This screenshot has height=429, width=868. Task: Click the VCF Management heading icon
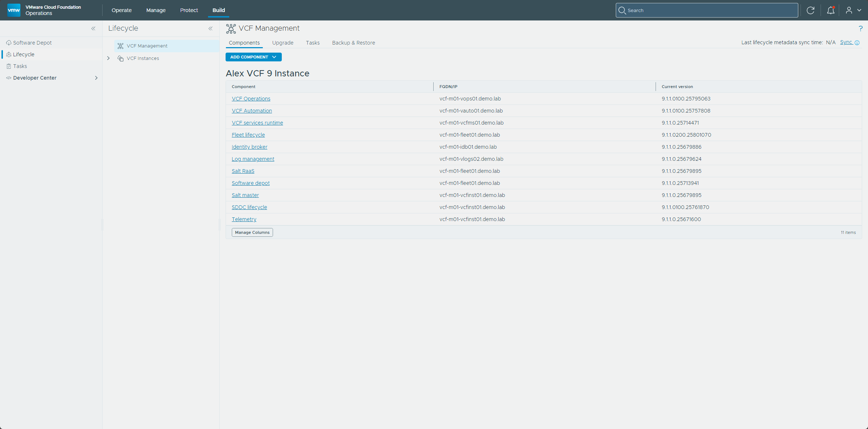231,29
